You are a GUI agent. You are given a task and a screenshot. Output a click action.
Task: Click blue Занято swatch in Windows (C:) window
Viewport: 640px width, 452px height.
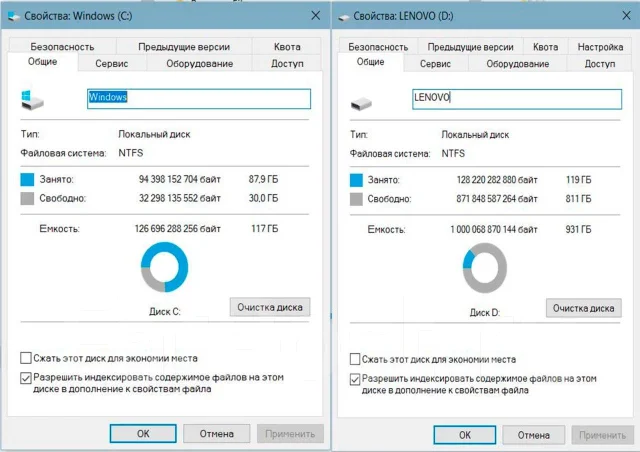coord(27,179)
